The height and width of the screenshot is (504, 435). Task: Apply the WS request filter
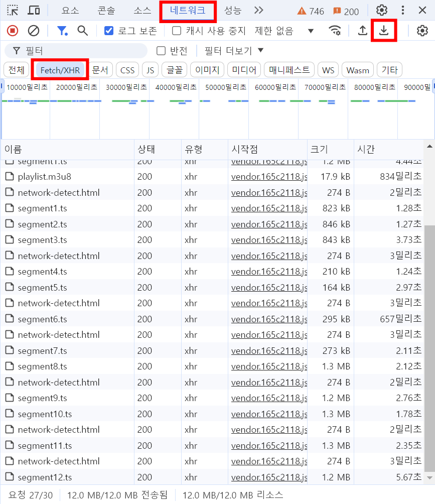click(328, 70)
